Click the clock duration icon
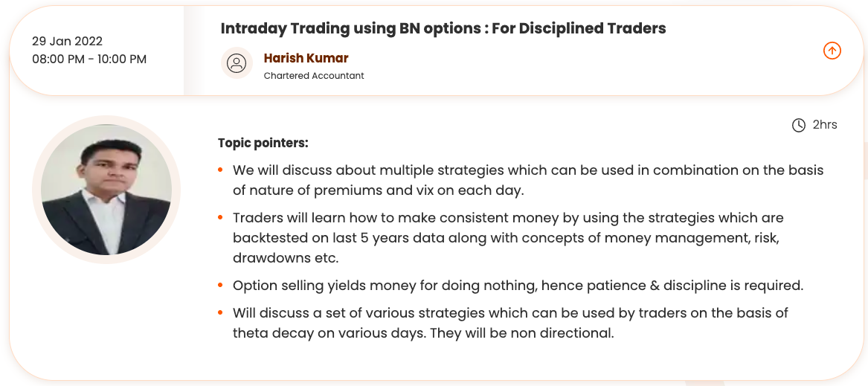 (799, 125)
